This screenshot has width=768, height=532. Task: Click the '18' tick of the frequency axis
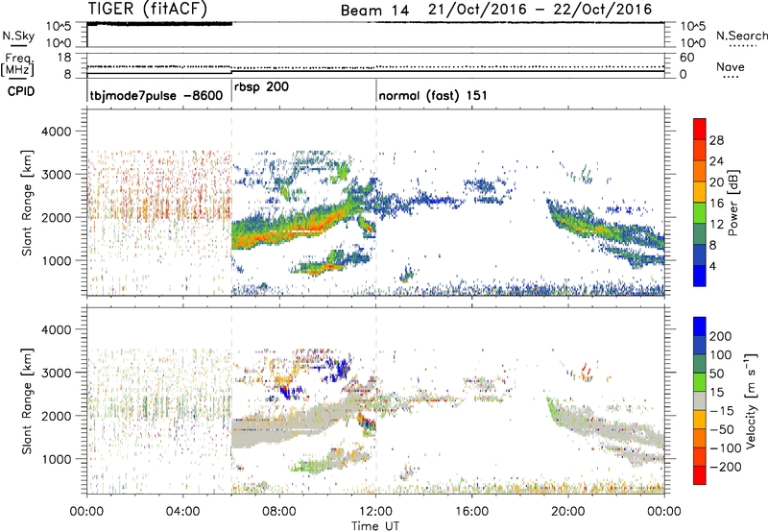pyautogui.click(x=64, y=57)
